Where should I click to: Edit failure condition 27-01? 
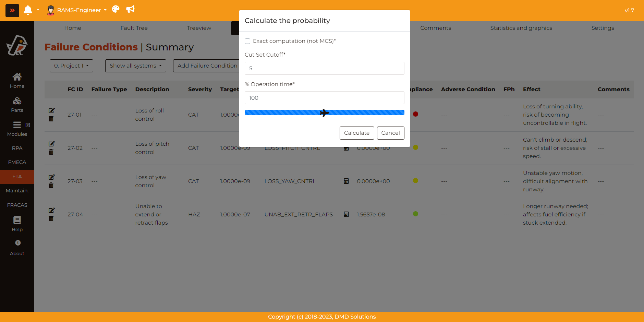click(51, 110)
